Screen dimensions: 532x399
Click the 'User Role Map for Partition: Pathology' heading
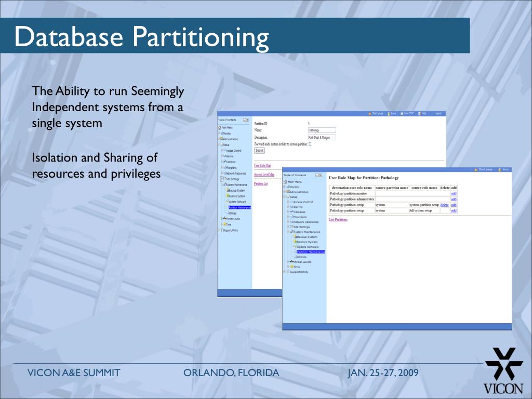pos(364,178)
